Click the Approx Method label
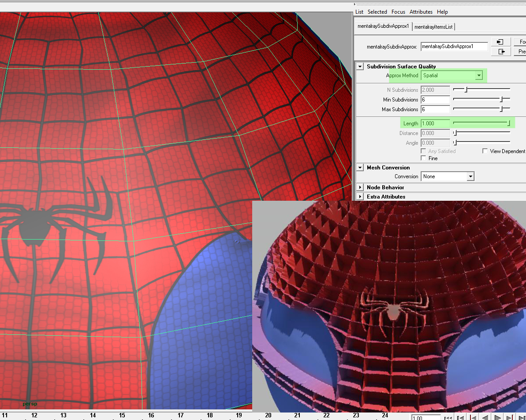The image size is (526, 420). pos(402,75)
